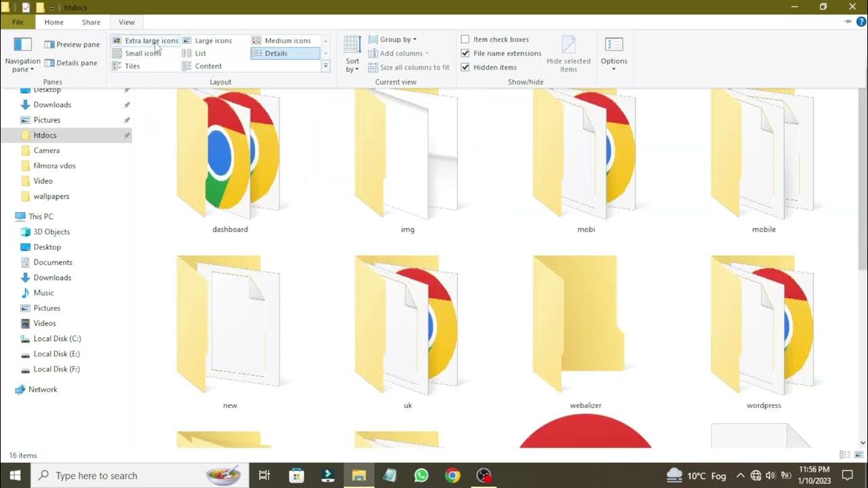Image resolution: width=868 pixels, height=488 pixels.
Task: Click the minimize ribbon pin icon
Action: click(x=847, y=22)
